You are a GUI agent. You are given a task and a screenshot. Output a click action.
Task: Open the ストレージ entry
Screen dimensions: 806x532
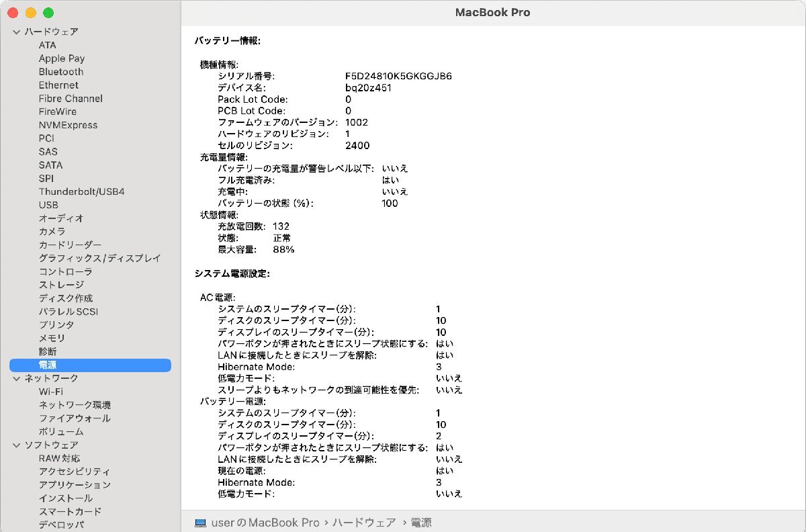click(x=61, y=285)
